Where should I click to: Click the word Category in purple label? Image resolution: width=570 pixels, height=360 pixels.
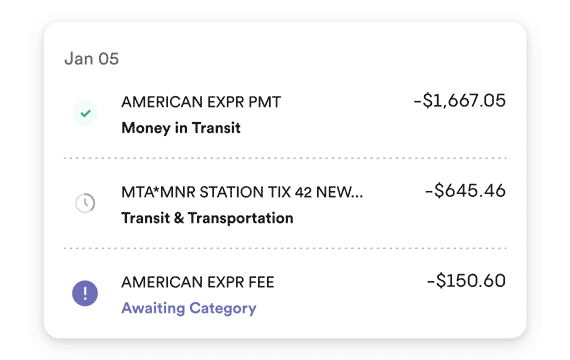coord(223,308)
